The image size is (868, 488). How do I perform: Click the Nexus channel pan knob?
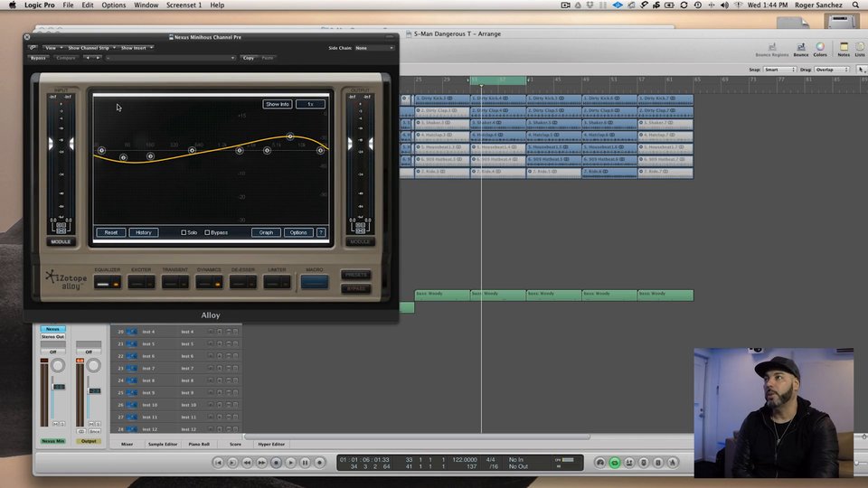point(58,365)
